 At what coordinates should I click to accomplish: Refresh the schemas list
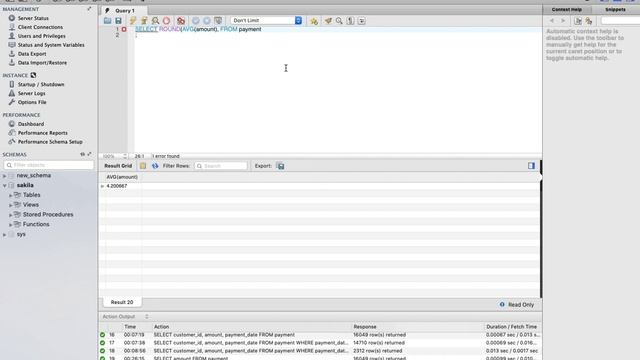click(x=82, y=154)
